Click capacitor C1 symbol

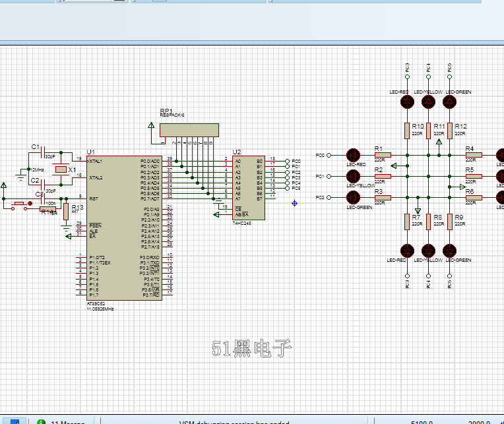(x=43, y=152)
